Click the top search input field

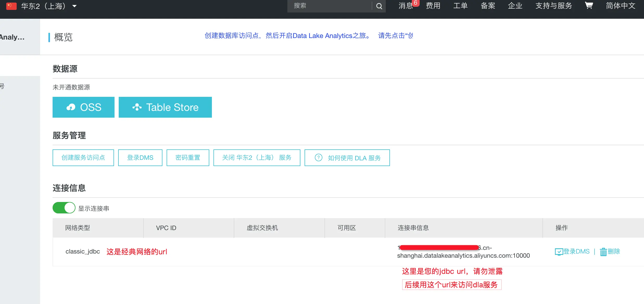coord(329,6)
